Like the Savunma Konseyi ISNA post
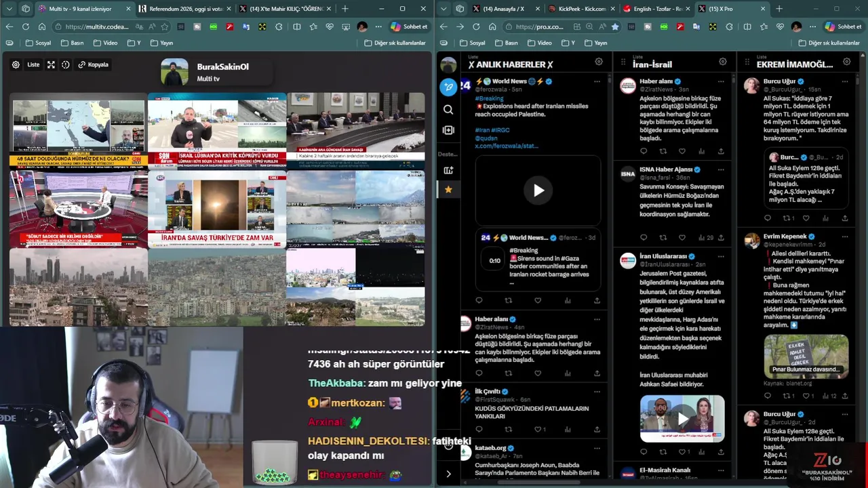 [x=682, y=238]
